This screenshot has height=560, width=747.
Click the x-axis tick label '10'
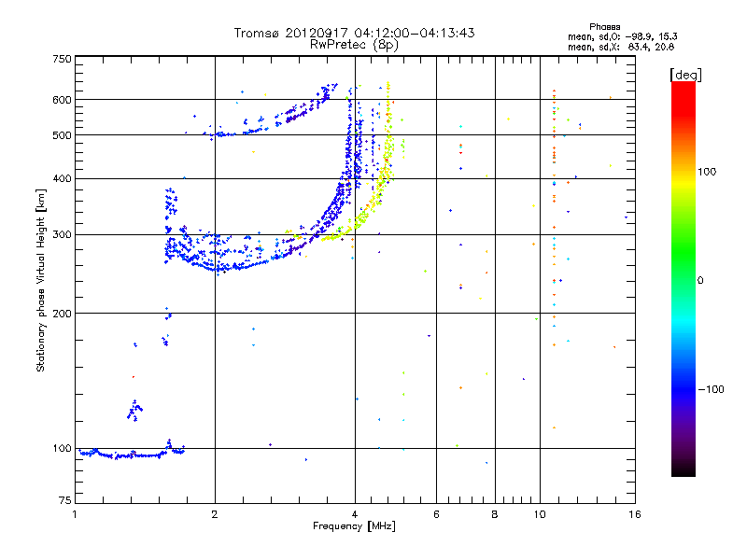pos(540,514)
